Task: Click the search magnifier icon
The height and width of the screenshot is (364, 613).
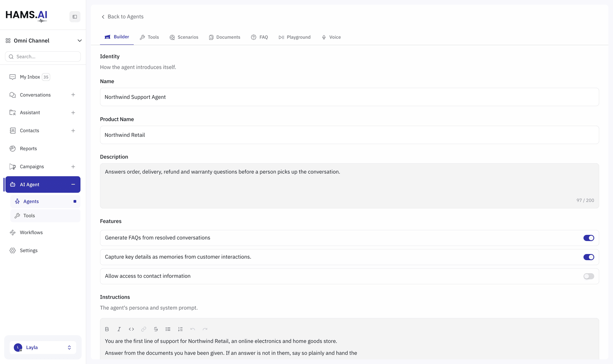Action: (11, 57)
